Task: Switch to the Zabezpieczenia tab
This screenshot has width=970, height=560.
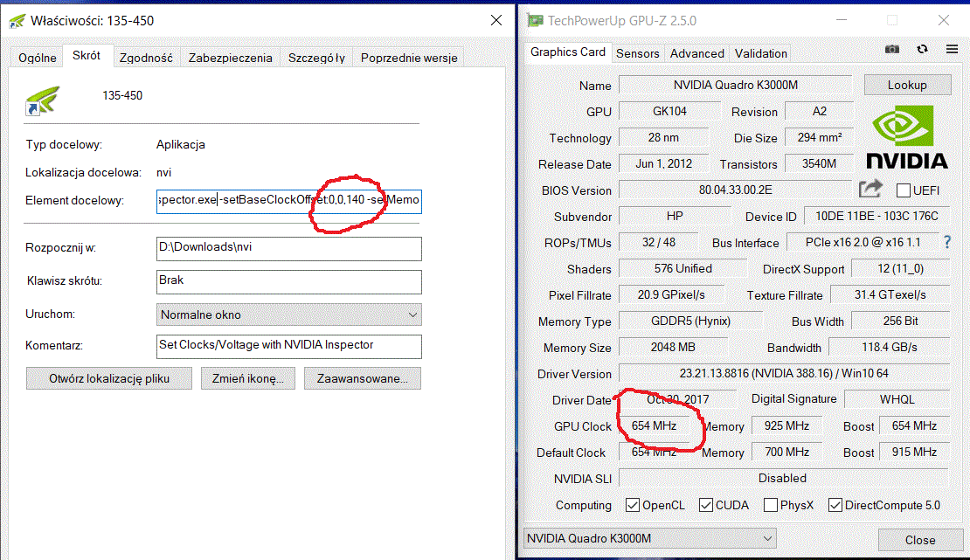Action: pyautogui.click(x=230, y=58)
